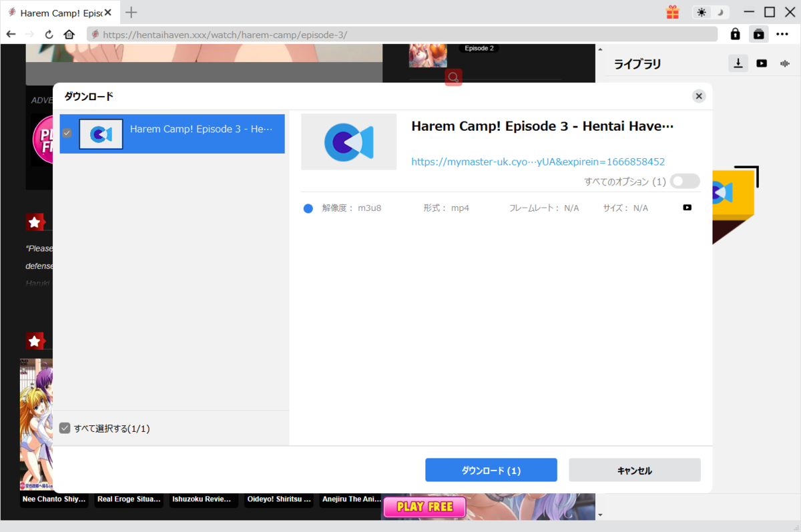
Task: Open a new tab with plus icon
Action: click(131, 12)
